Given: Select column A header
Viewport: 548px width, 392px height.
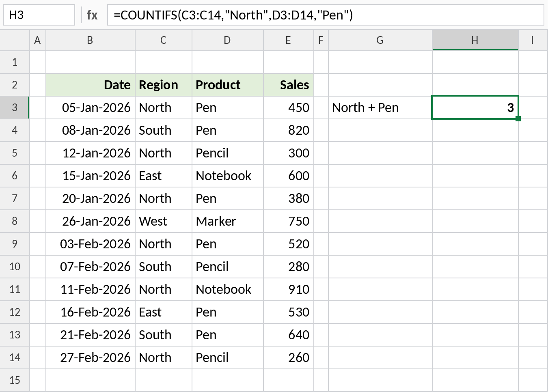Looking at the screenshot, I should 37,40.
